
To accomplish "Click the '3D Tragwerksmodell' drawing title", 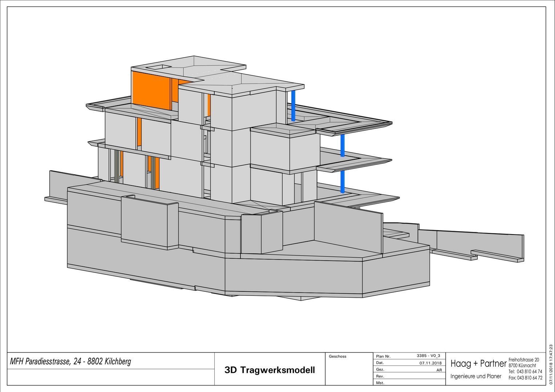I will [x=270, y=370].
